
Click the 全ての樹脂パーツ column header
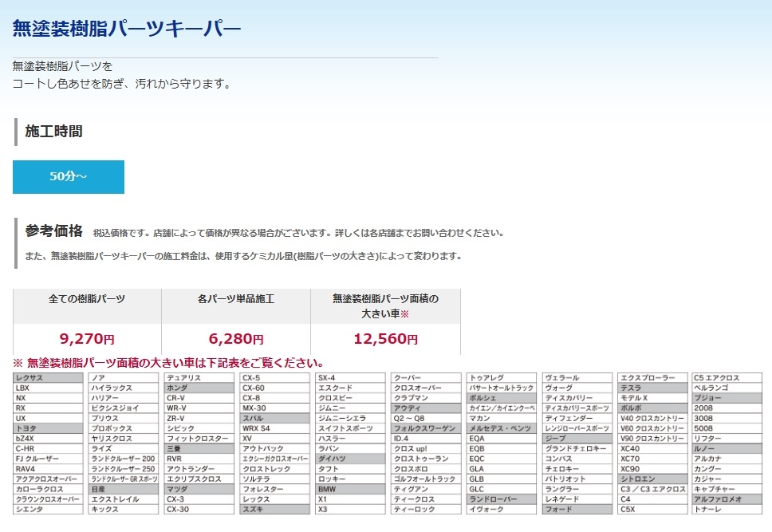(87, 299)
